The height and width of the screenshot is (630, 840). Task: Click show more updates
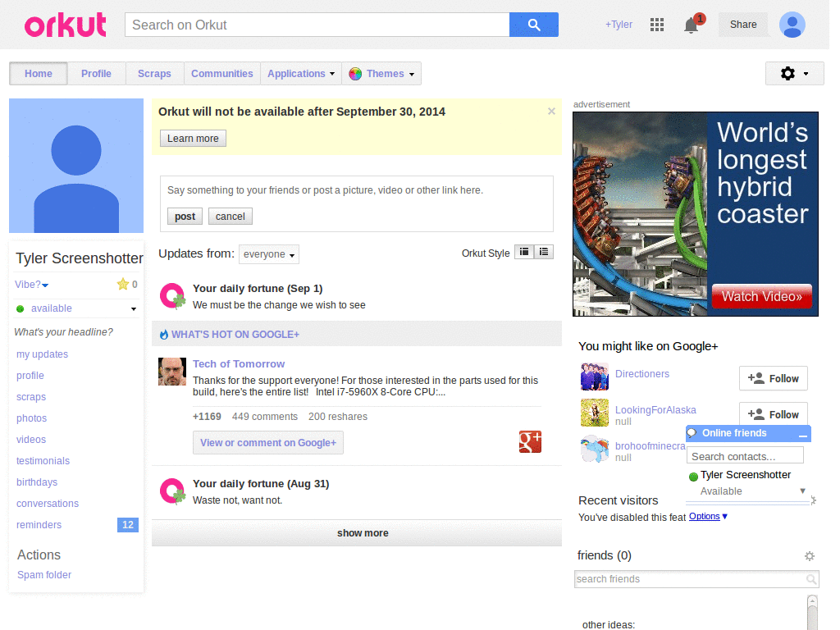(357, 533)
